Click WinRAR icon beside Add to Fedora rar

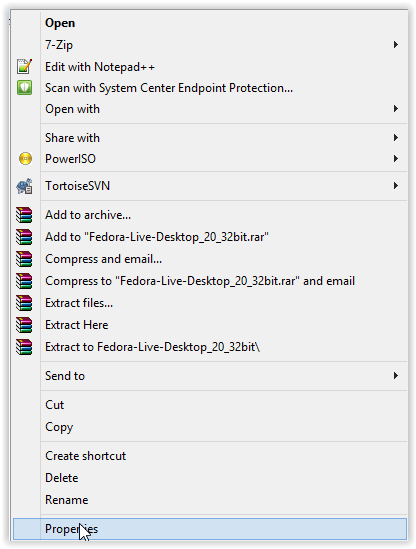pyautogui.click(x=24, y=237)
